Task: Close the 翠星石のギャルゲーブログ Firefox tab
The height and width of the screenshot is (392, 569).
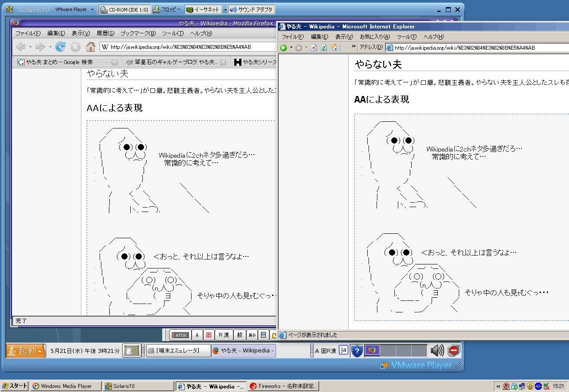Action: pos(223,62)
